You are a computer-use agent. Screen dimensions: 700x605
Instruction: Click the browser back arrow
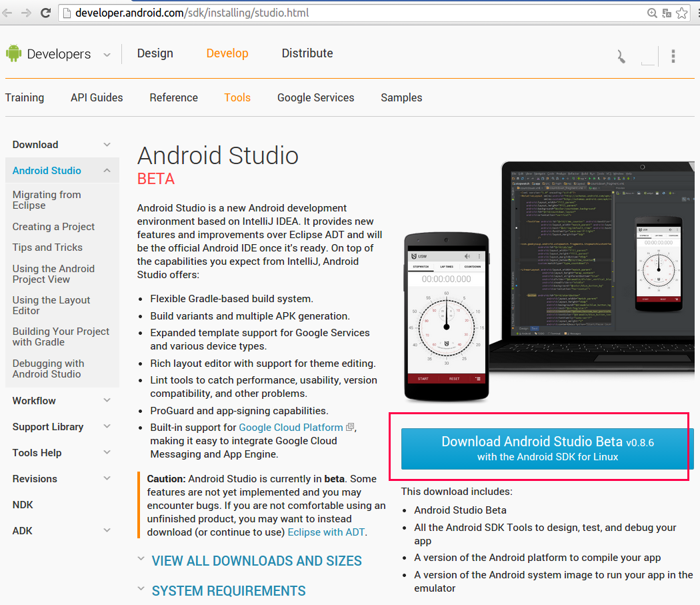[x=7, y=13]
